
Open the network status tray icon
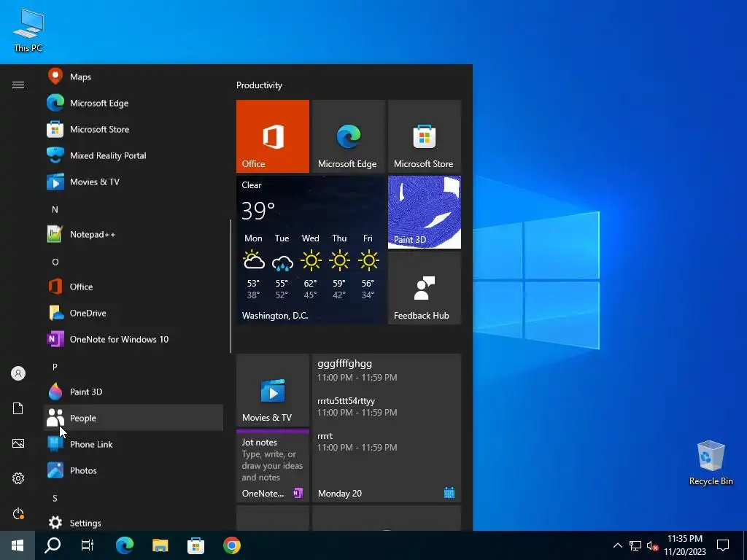pos(635,545)
